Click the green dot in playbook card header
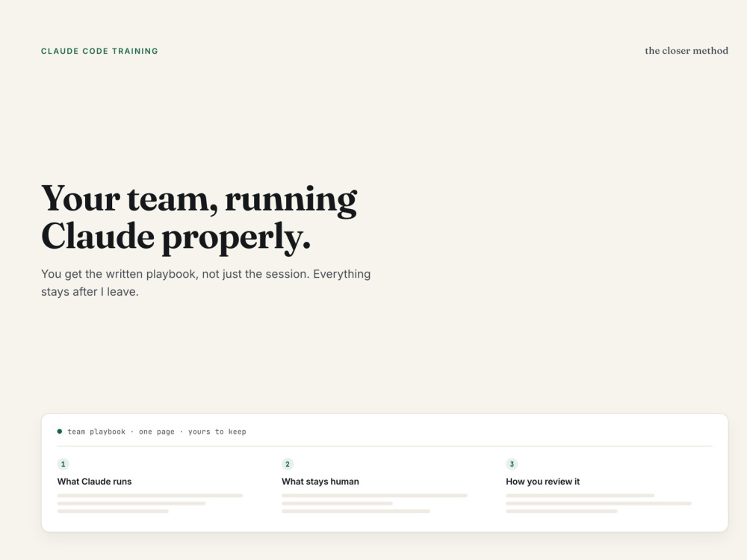This screenshot has width=747, height=560. click(60, 432)
